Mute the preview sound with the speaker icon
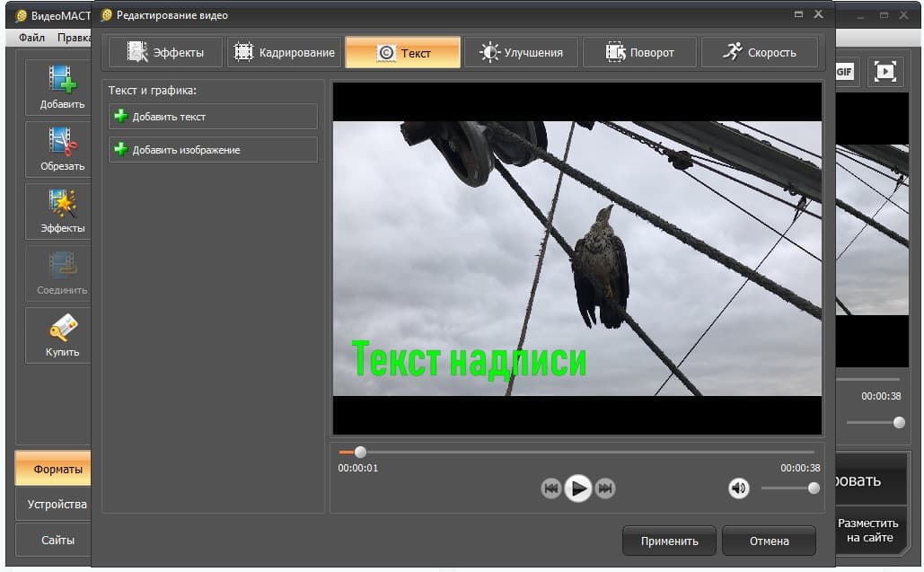The height and width of the screenshot is (572, 924). 738,488
